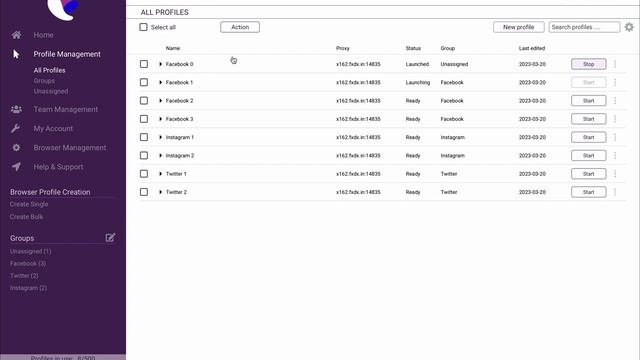Expand the Facebook 2 row details
This screenshot has height=360, width=640.
tap(160, 100)
